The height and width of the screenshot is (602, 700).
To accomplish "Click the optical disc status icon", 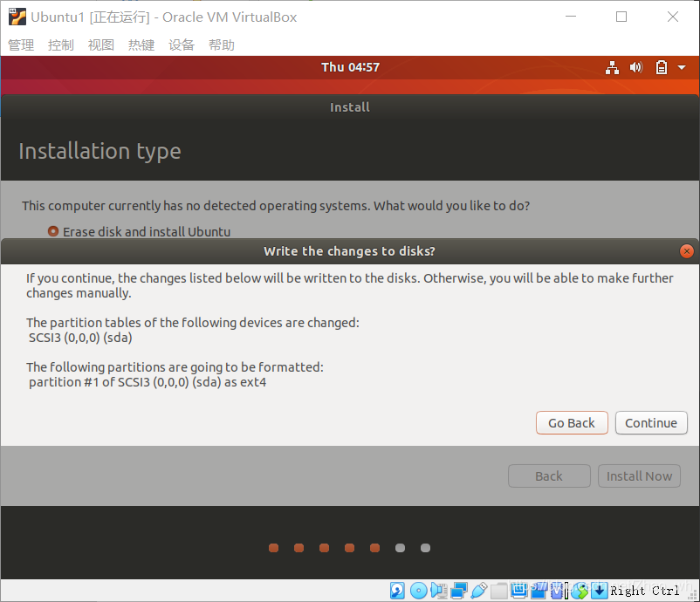I will coord(419,591).
